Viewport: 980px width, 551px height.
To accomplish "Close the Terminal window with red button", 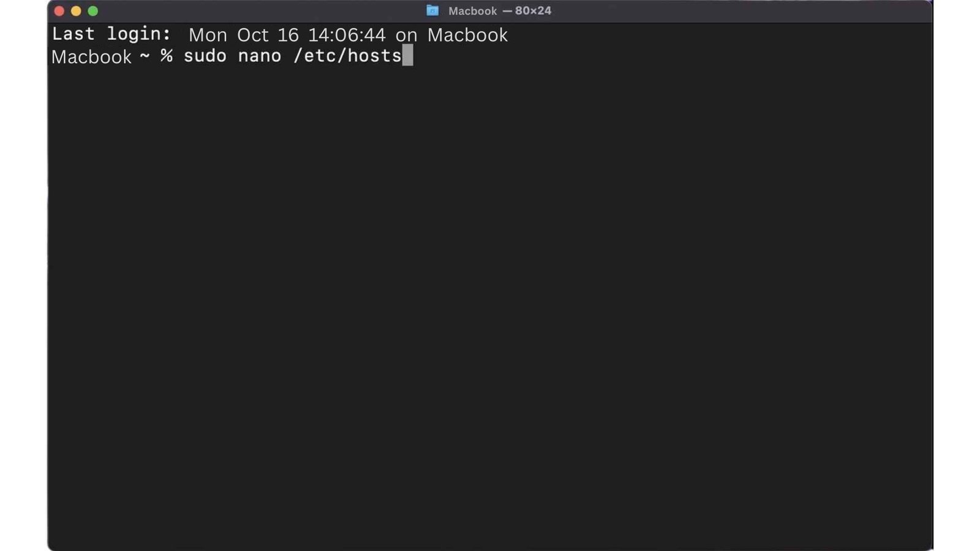I will point(59,11).
